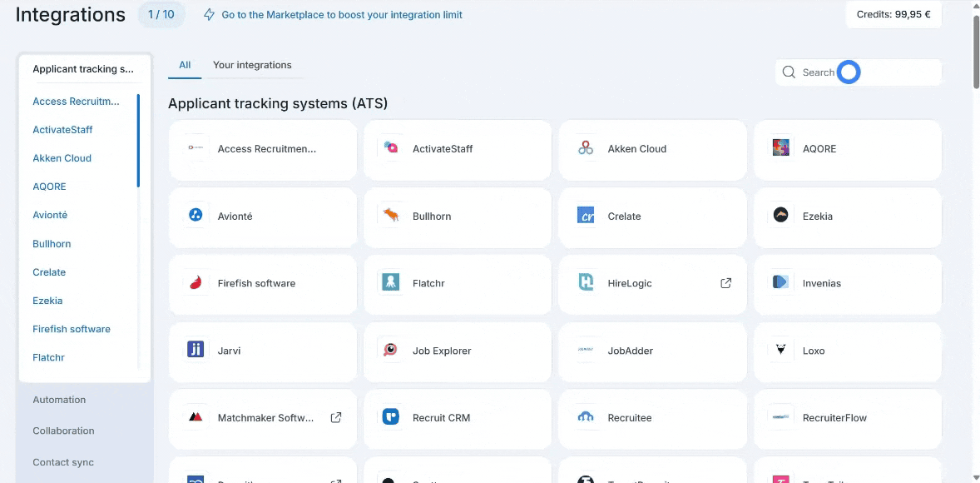980x483 pixels.
Task: Go to the Marketplace link
Action: [x=342, y=14]
